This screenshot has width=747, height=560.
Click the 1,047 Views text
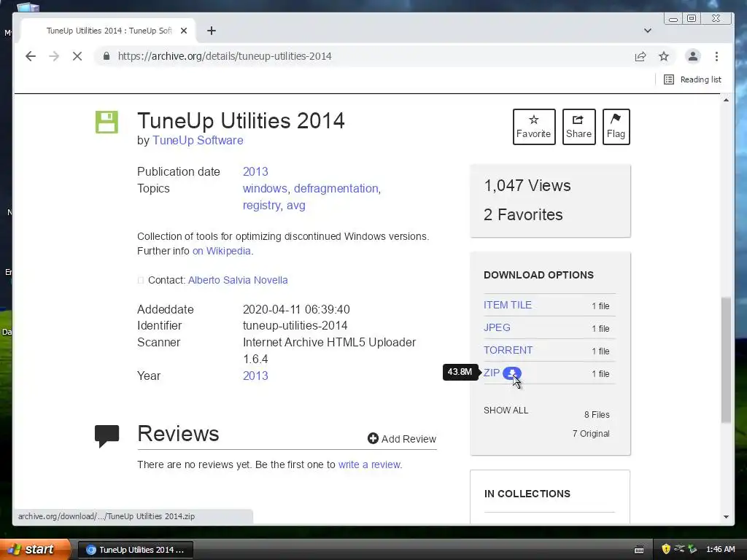pyautogui.click(x=527, y=185)
